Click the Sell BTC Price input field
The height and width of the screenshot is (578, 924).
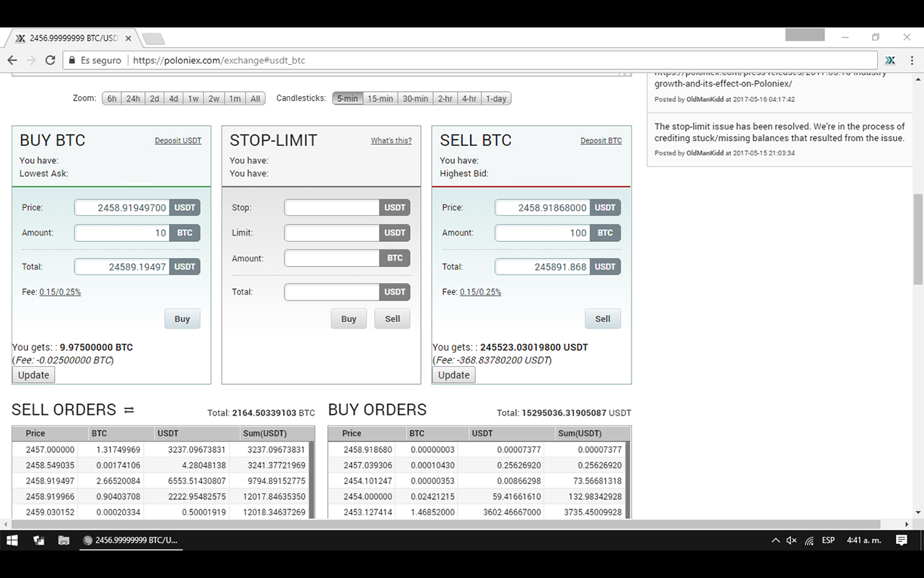click(x=542, y=207)
